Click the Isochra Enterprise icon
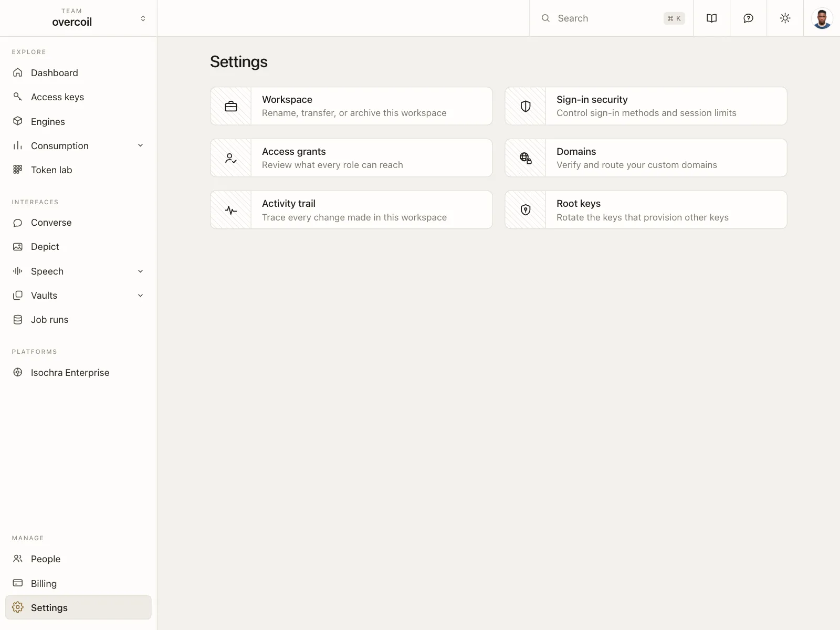Viewport: 840px width, 630px height. pyautogui.click(x=18, y=372)
